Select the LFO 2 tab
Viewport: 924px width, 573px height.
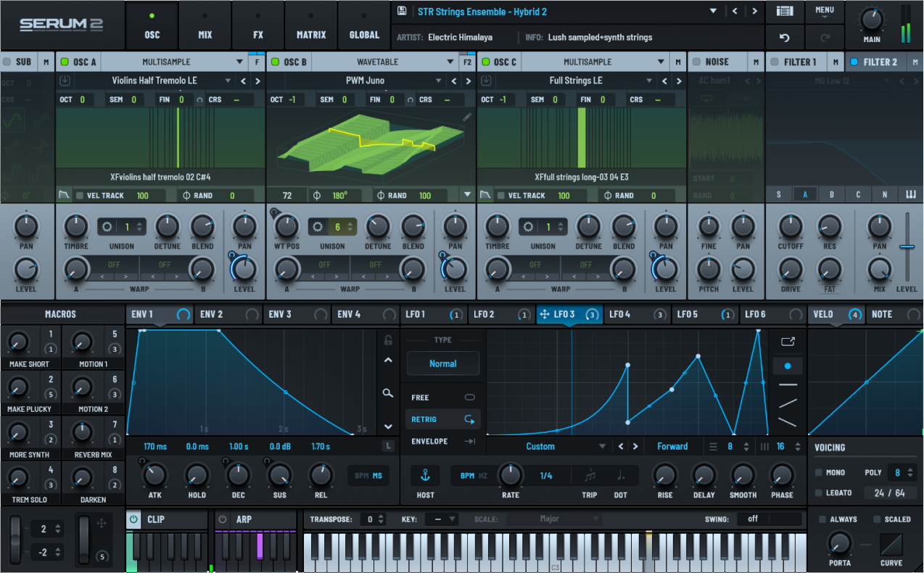[x=484, y=315]
